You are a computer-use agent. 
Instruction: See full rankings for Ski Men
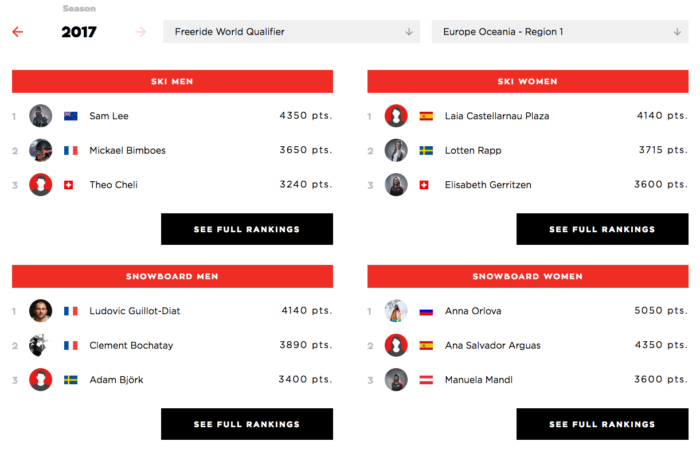click(x=247, y=229)
